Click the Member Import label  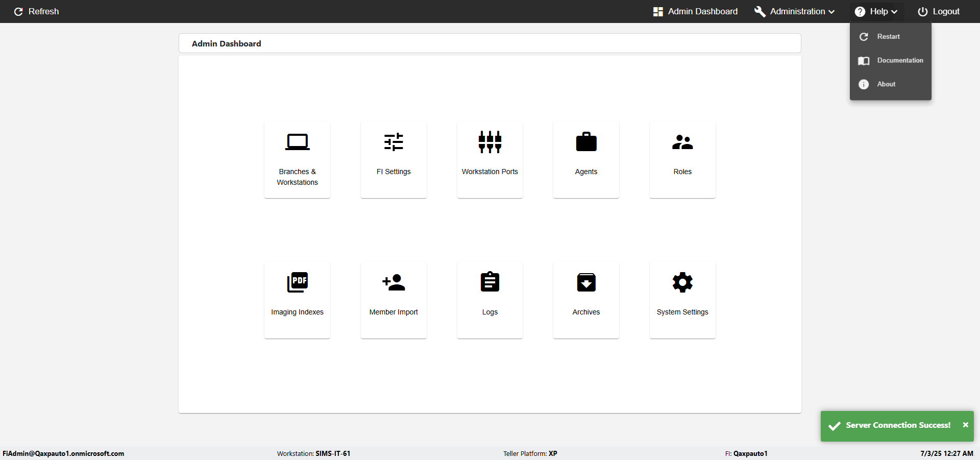click(394, 312)
